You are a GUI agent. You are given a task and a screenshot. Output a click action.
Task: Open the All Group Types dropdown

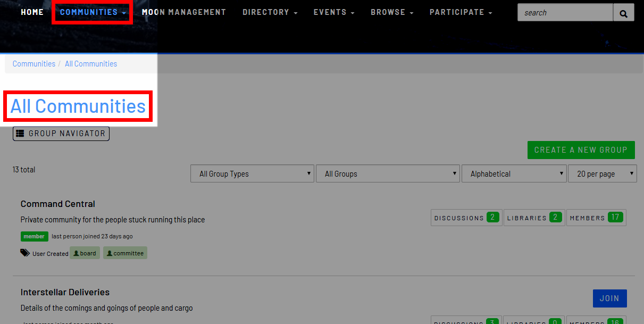(x=252, y=173)
